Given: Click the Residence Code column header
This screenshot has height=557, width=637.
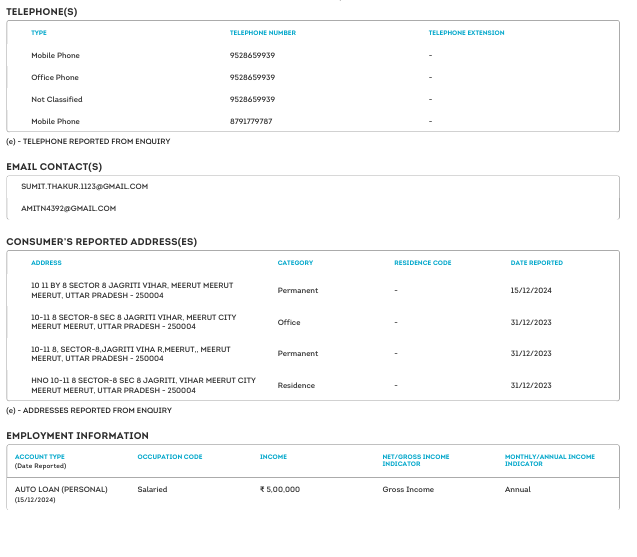Looking at the screenshot, I should click(x=423, y=263).
